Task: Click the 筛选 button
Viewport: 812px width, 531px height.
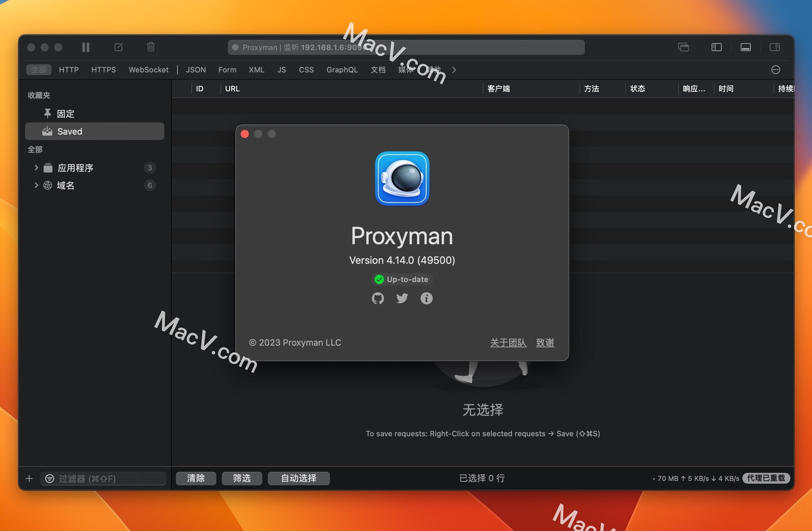Action: [x=242, y=479]
